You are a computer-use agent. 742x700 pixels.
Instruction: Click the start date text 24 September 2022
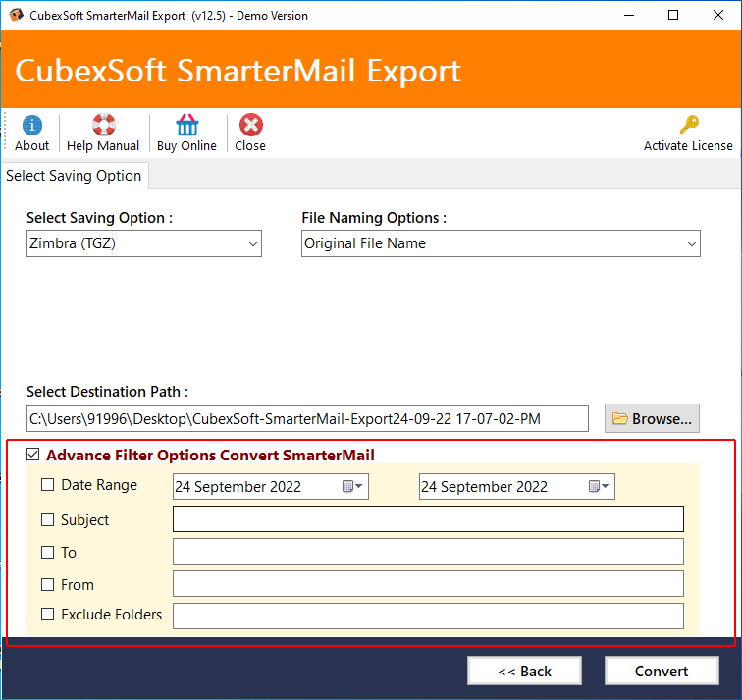(x=238, y=487)
